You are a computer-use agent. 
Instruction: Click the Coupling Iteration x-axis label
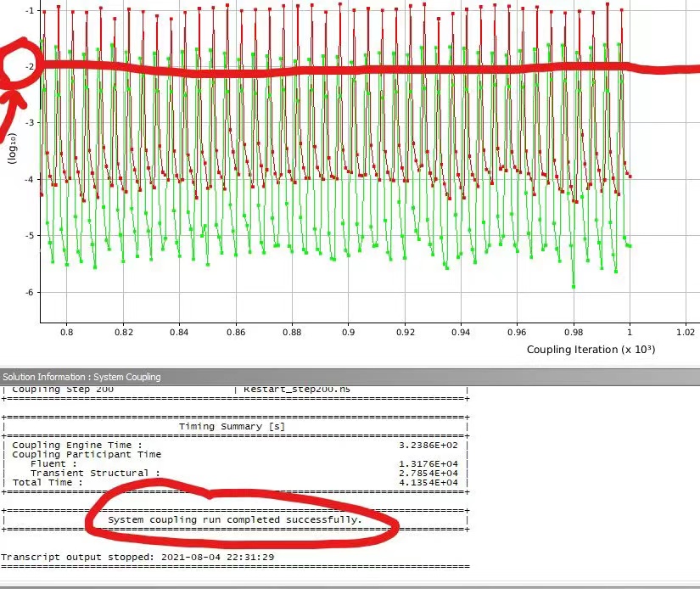pyautogui.click(x=591, y=350)
